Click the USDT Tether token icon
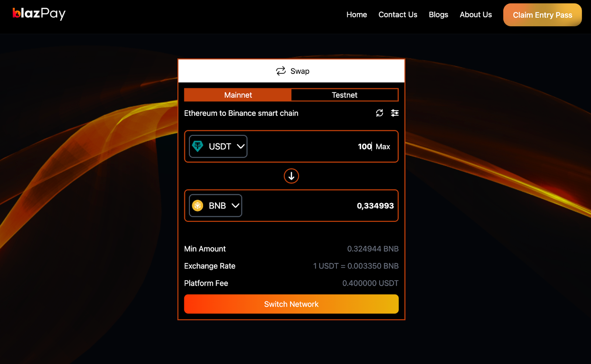The image size is (591, 364). [198, 146]
